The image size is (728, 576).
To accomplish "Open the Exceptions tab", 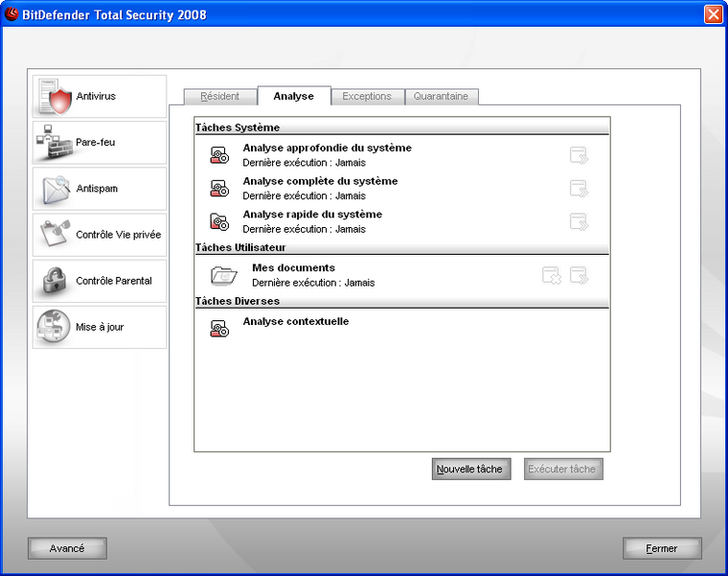I will click(x=367, y=96).
